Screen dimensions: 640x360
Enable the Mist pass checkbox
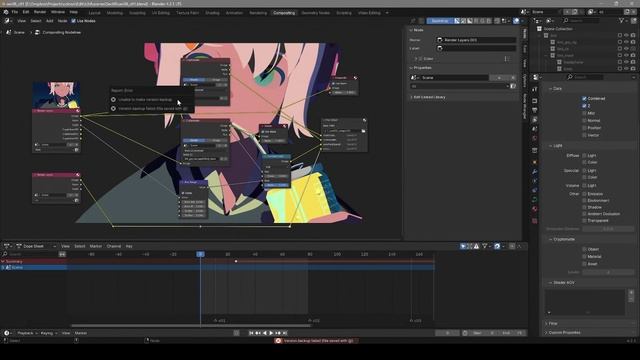pyautogui.click(x=584, y=113)
